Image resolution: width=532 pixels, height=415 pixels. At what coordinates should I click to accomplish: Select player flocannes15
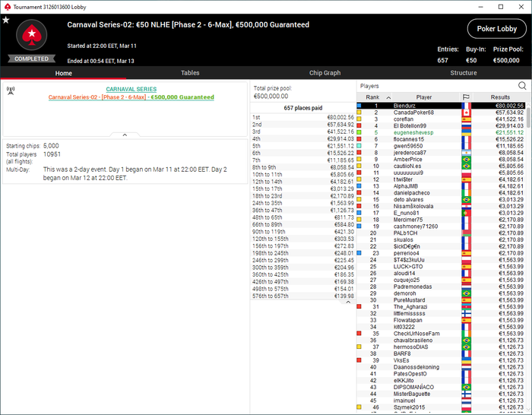point(442,139)
